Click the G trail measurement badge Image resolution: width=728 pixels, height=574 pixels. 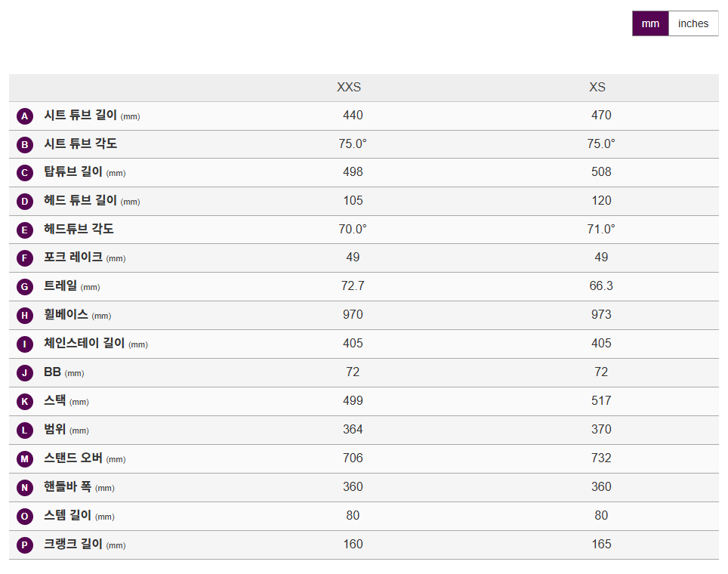tap(24, 287)
